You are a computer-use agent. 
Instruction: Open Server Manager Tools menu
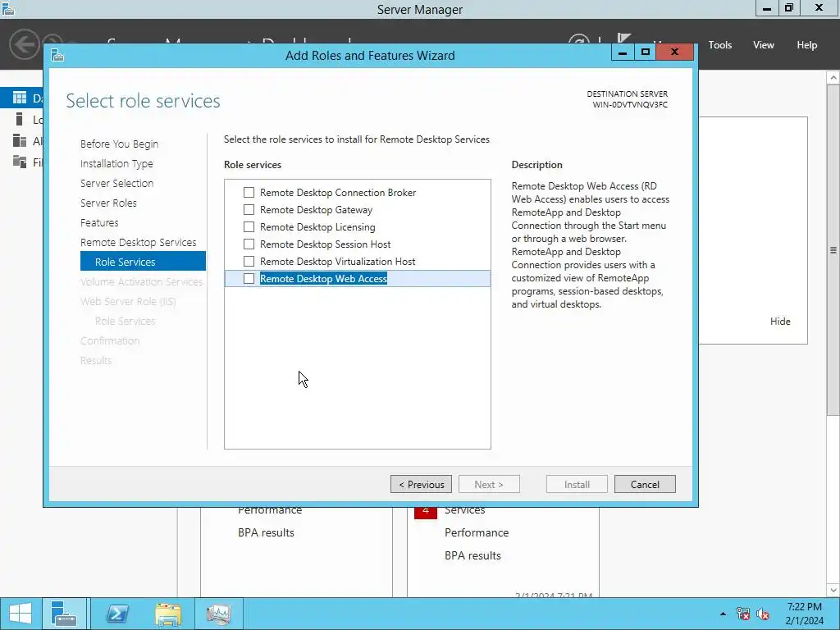pyautogui.click(x=720, y=45)
